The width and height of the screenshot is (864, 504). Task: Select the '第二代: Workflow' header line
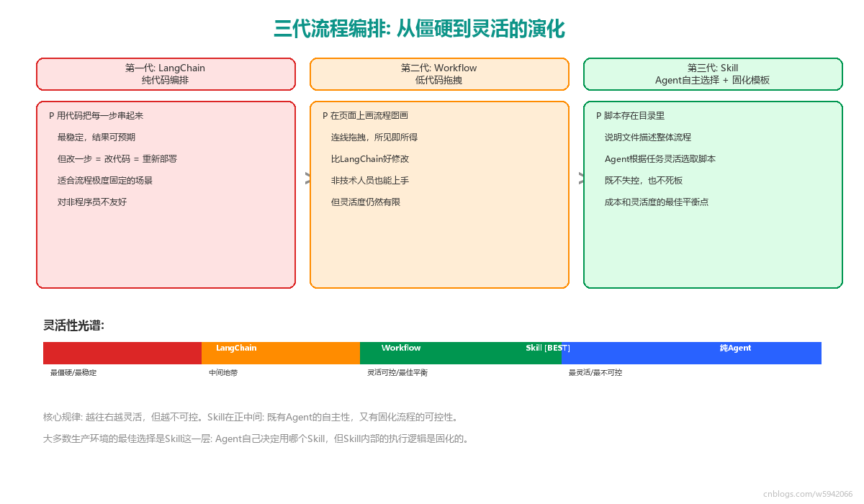click(438, 68)
